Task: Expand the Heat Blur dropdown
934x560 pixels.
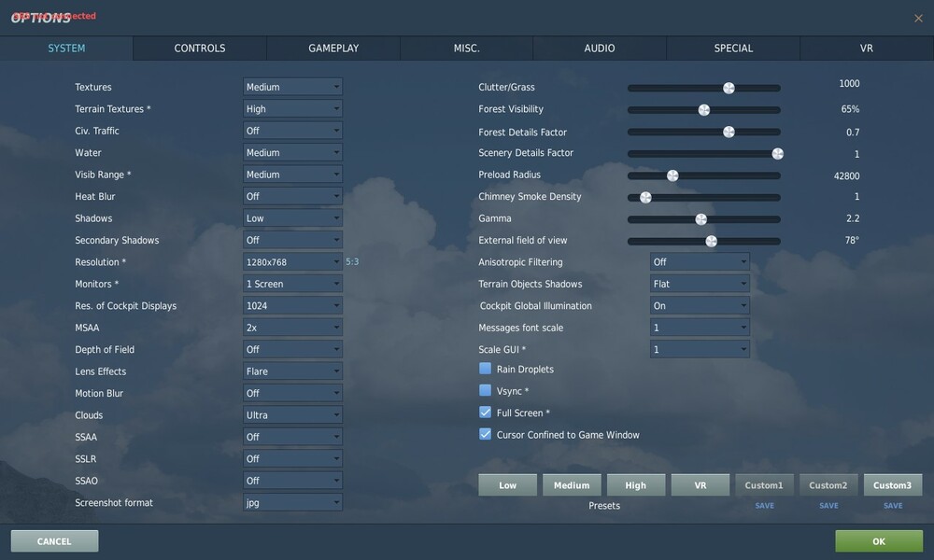Action: pos(292,196)
